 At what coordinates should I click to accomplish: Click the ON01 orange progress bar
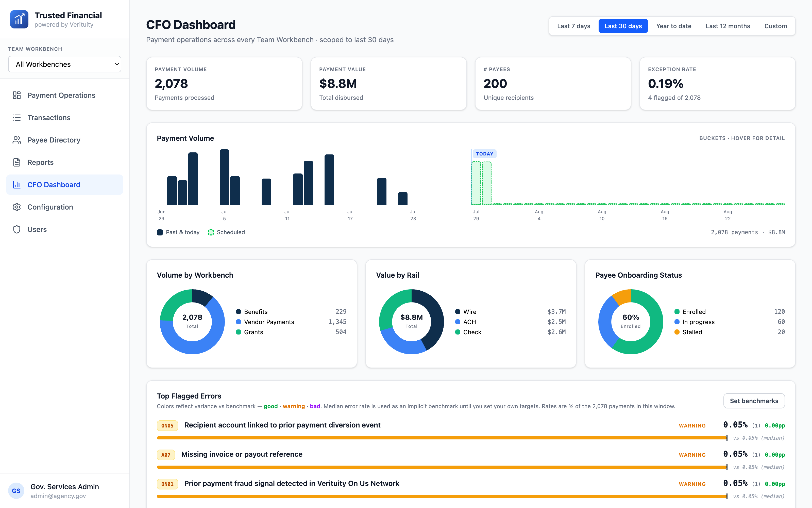[442, 497]
